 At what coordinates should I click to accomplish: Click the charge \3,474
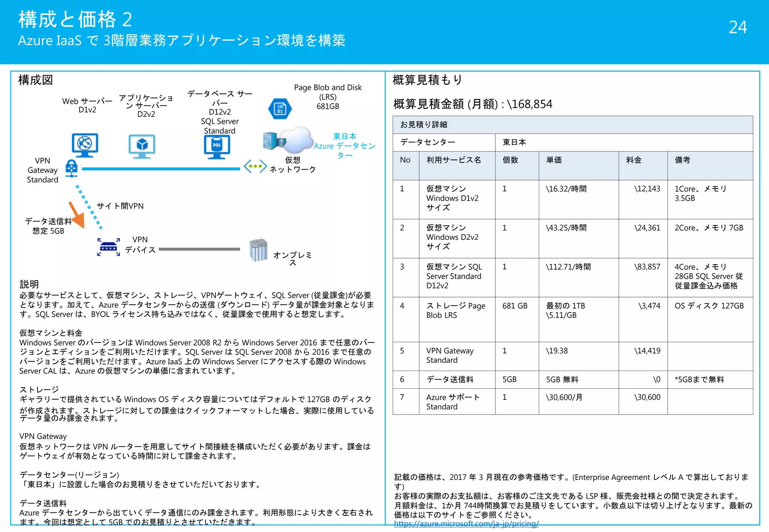pos(649,306)
